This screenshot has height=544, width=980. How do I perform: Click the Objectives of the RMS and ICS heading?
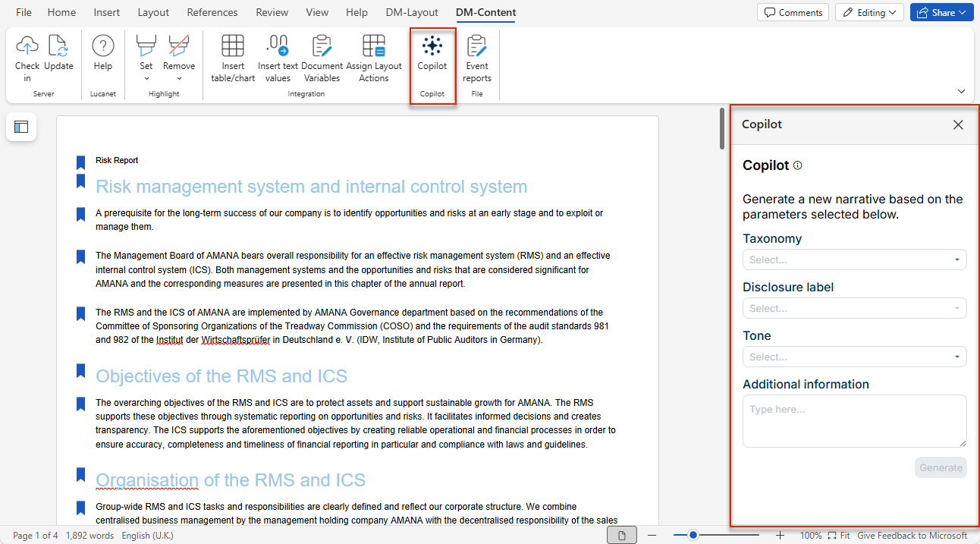click(221, 376)
